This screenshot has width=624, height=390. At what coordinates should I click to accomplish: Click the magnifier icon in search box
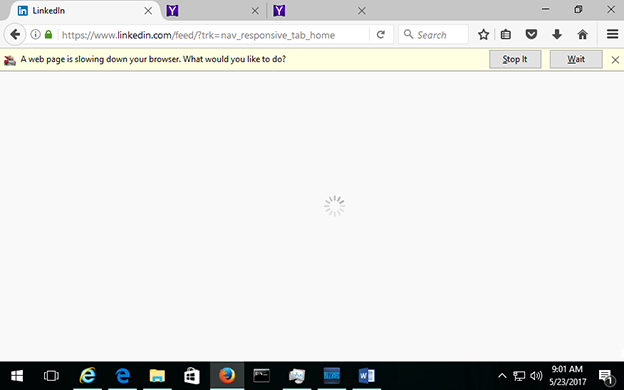(408, 34)
